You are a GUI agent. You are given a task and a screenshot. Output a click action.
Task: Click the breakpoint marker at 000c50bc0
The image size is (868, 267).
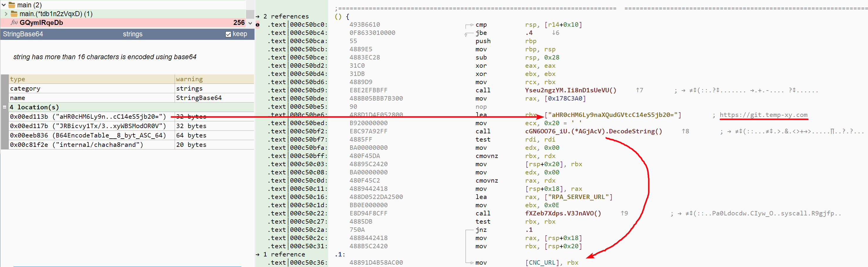258,25
